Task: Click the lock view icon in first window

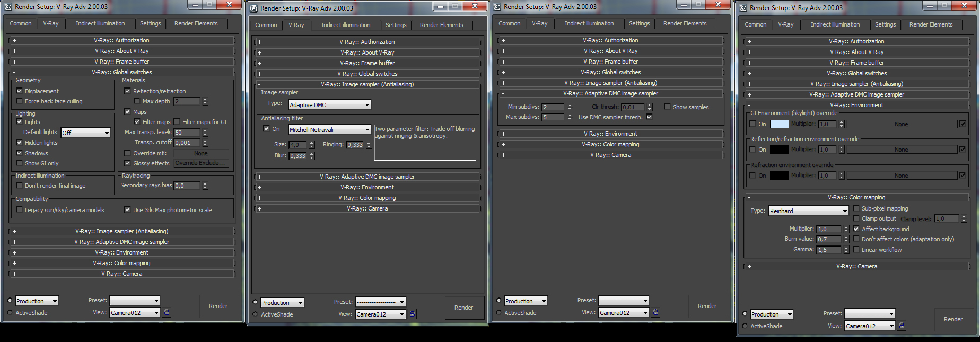Action: 167,312
